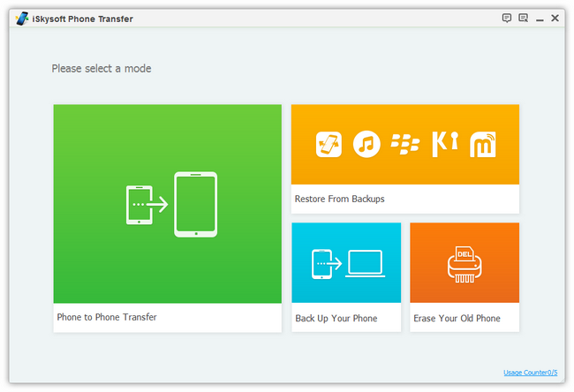This screenshot has height=392, width=574.
Task: Select the BlackBerry backup icon
Action: pyautogui.click(x=404, y=144)
